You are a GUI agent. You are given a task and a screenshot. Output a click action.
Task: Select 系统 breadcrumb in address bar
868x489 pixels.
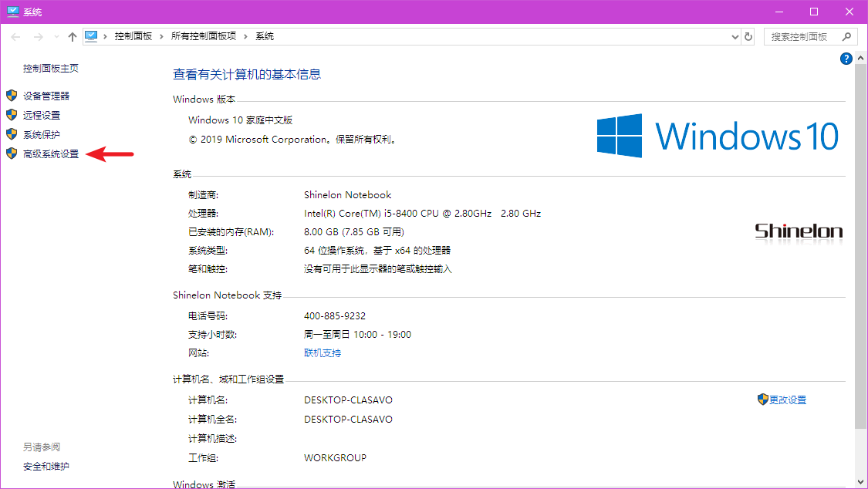pos(265,36)
